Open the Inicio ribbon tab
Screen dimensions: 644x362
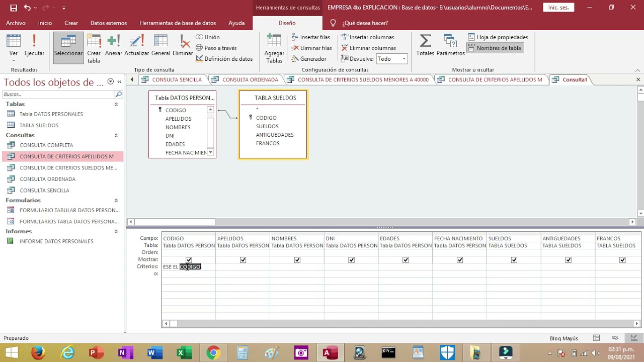(x=45, y=23)
